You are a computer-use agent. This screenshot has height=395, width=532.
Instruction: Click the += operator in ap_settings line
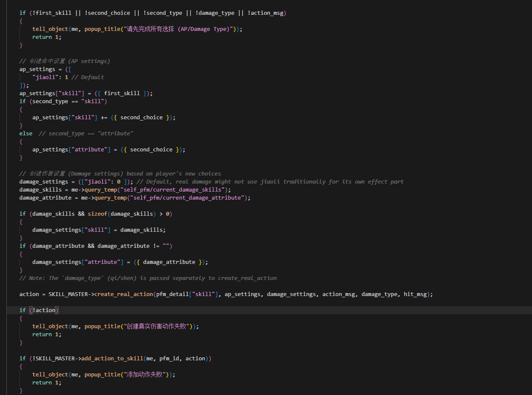click(x=104, y=118)
